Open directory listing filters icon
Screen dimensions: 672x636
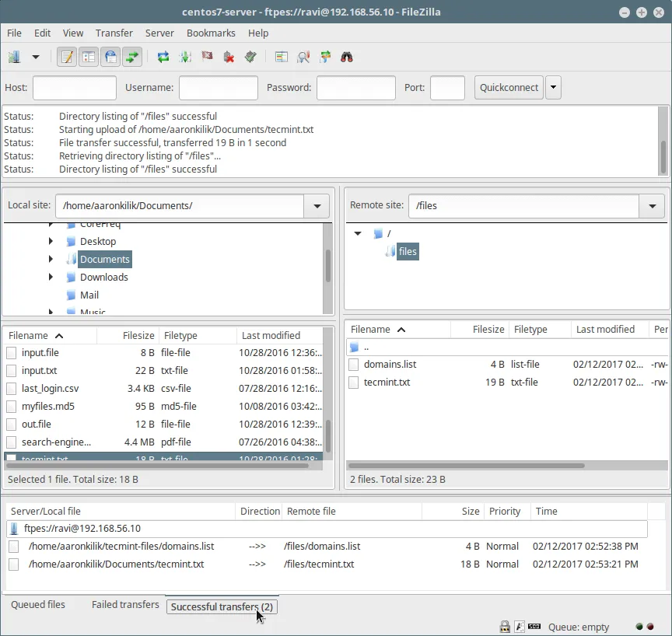point(282,57)
